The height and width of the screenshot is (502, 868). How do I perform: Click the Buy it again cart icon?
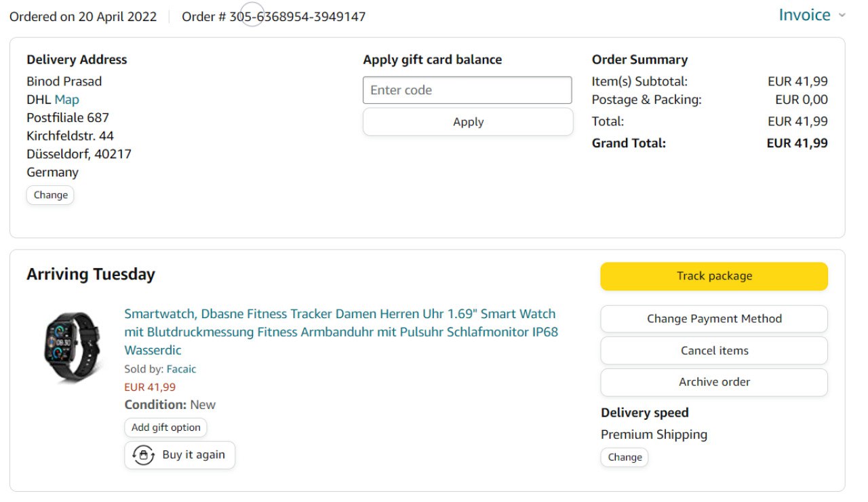tap(143, 455)
